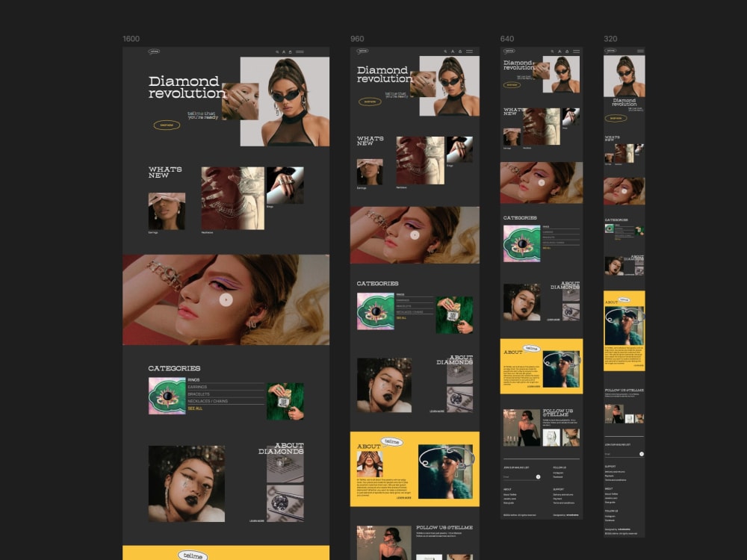Click the Instagram link in the 320 footer
Image resolution: width=747 pixels, height=560 pixels.
tap(610, 516)
